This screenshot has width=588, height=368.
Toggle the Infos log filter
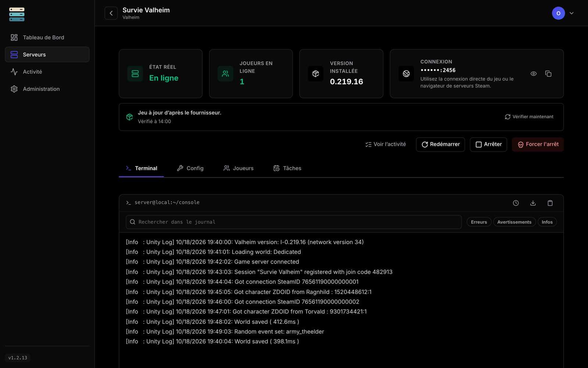pyautogui.click(x=547, y=222)
